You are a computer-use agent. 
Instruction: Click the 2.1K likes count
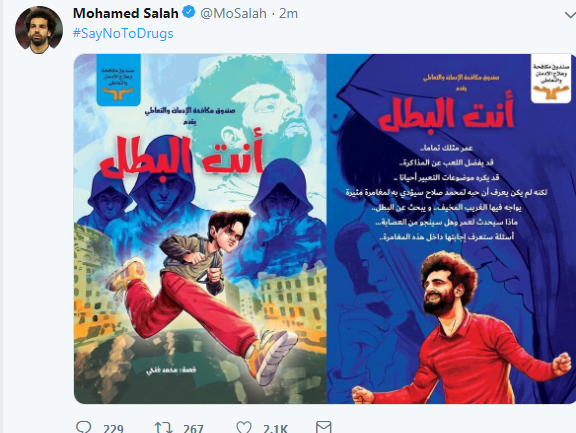275,429
